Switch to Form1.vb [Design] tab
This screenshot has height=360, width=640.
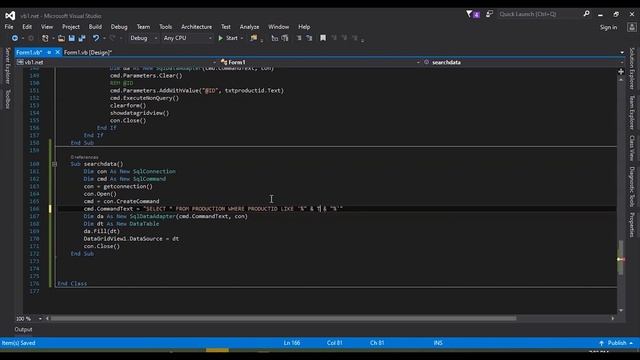click(88, 52)
